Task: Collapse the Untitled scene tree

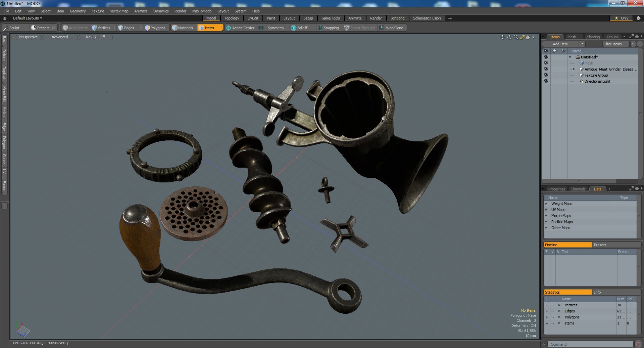Action: tap(570, 57)
